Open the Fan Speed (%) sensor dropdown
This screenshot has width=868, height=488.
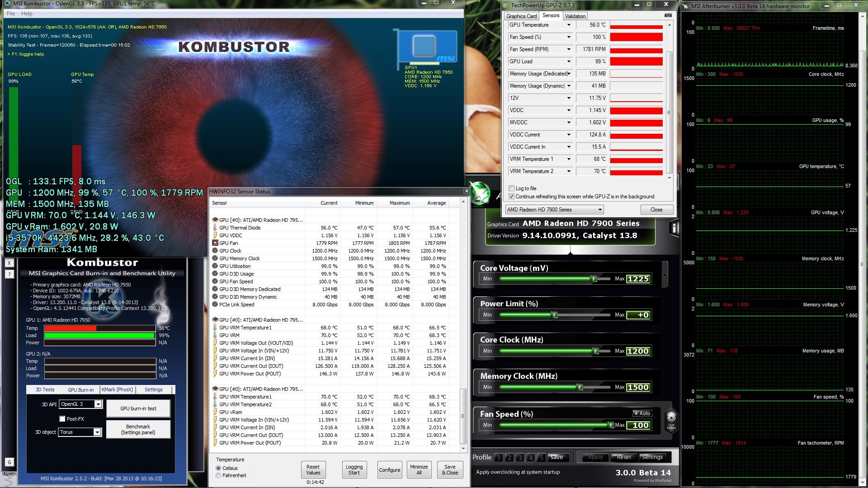point(569,37)
